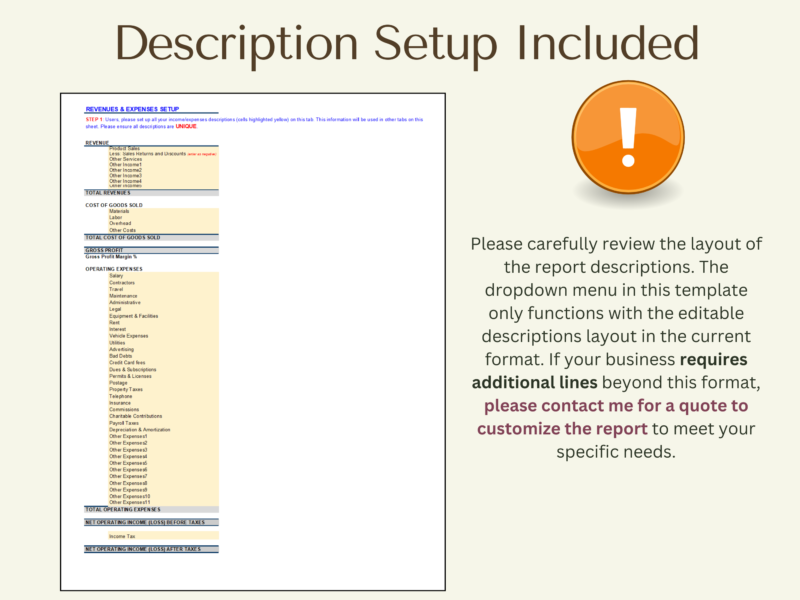This screenshot has width=800, height=600.
Task: Click the 'Less: Sales Returns and Discounts' cell
Action: 163,154
